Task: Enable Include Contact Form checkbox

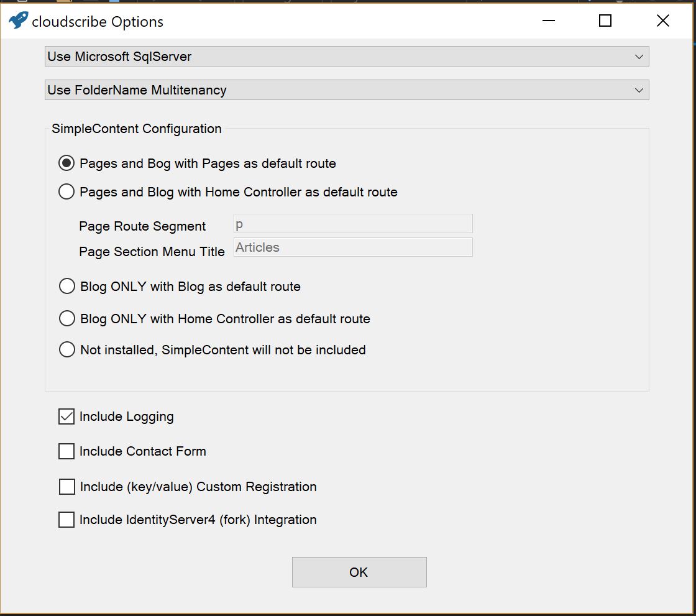Action: point(66,451)
